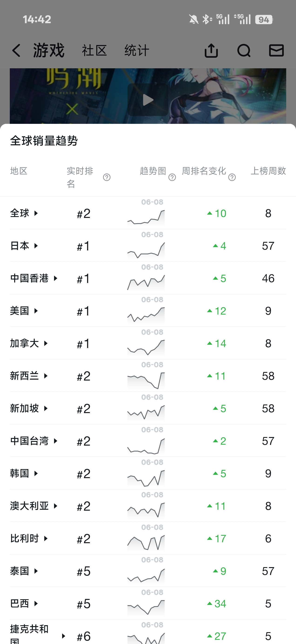Tap the back arrow icon
This screenshot has width=296, height=644.
pos(16,50)
